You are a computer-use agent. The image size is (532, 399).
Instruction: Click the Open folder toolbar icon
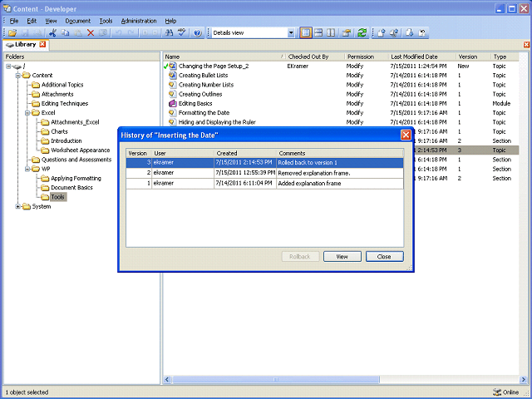click(12, 33)
